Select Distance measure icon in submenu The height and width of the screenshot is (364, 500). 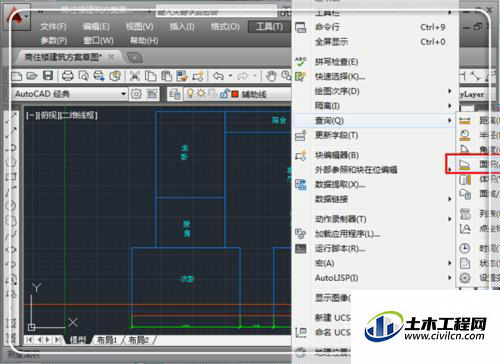[465, 120]
